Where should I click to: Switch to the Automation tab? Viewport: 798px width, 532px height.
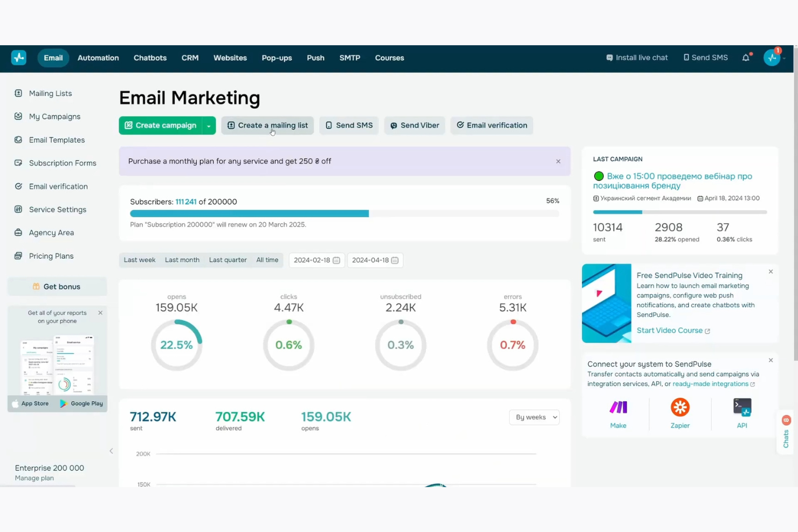[98, 58]
